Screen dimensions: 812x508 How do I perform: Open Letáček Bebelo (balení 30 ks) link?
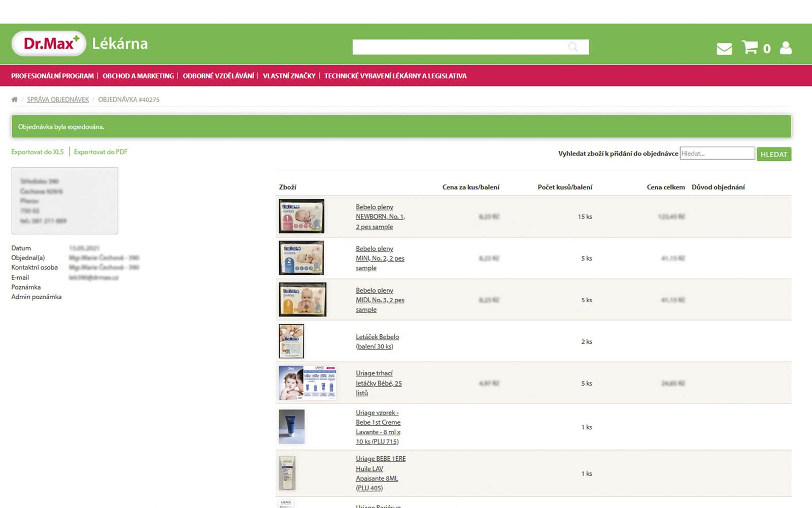click(x=377, y=341)
